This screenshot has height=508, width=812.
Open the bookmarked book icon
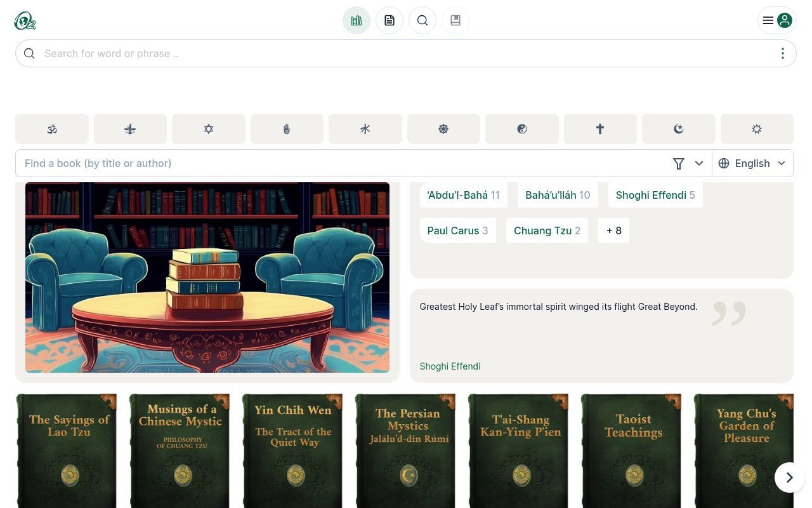tap(455, 20)
